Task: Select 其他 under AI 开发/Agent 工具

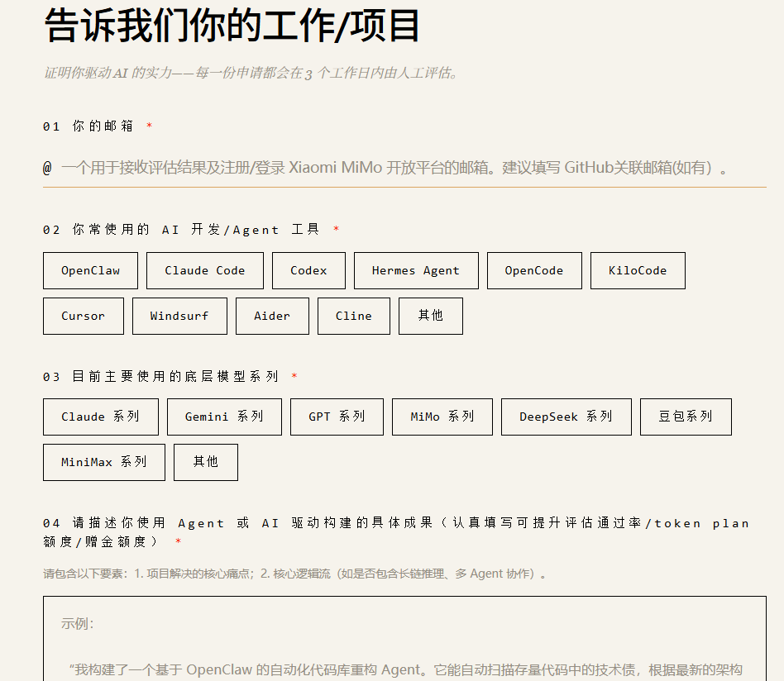Action: pyautogui.click(x=431, y=317)
